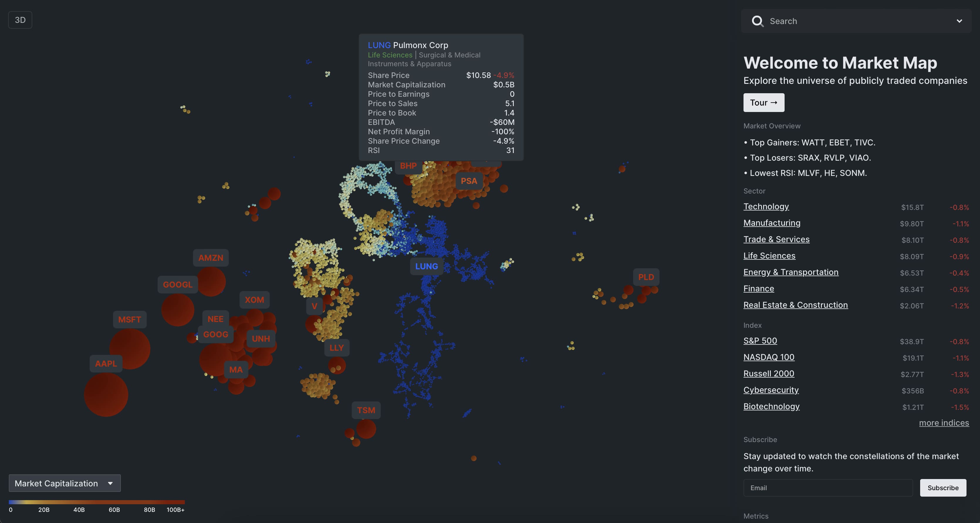Screen dimensions: 980x523
Task: Select the NEE bubble label
Action: click(x=215, y=319)
